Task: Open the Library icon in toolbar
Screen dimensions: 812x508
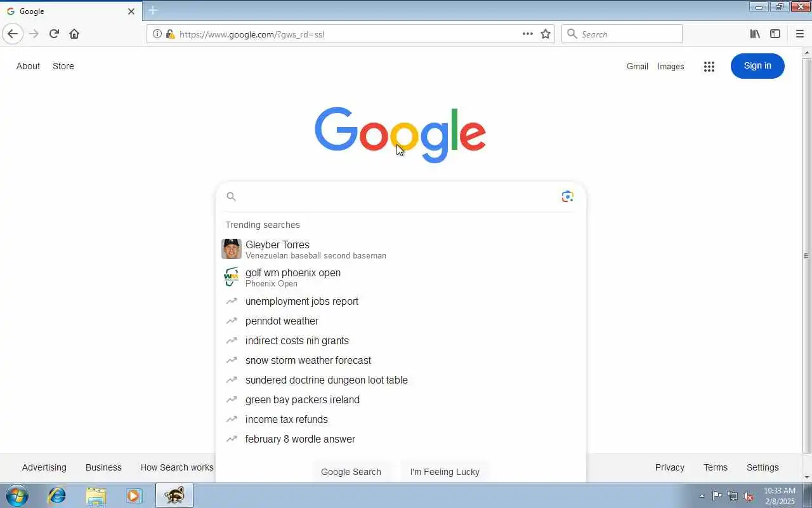Action: pos(755,34)
